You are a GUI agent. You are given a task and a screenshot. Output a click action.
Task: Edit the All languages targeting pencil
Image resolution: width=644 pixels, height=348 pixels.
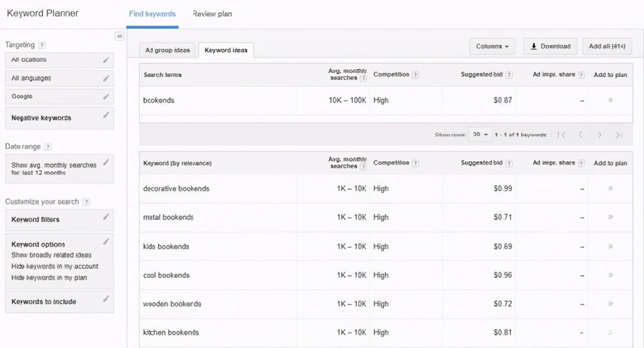pos(106,78)
